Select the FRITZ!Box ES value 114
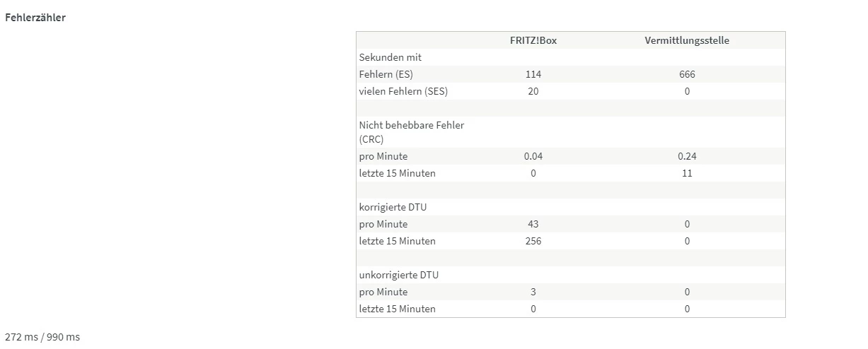Image resolution: width=868 pixels, height=349 pixels. coord(533,74)
